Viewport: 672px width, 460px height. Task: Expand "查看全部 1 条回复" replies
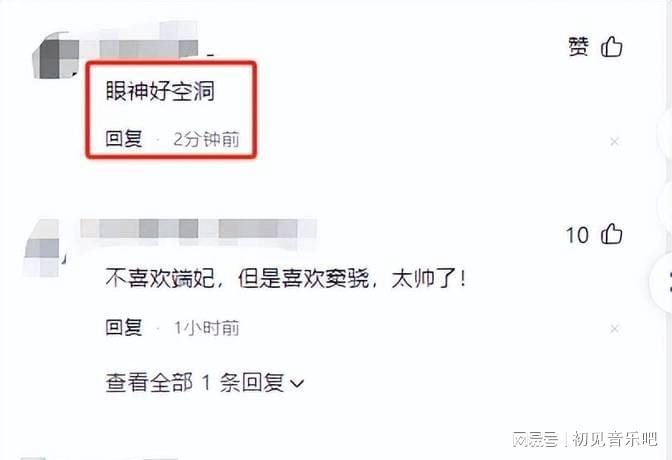click(x=204, y=382)
